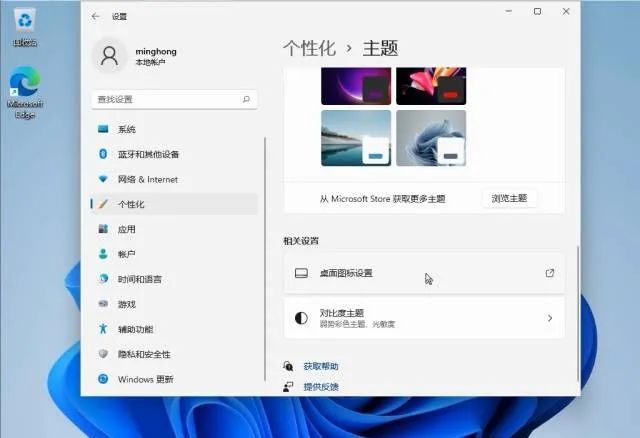Open 游戏 settings category

coord(175,304)
